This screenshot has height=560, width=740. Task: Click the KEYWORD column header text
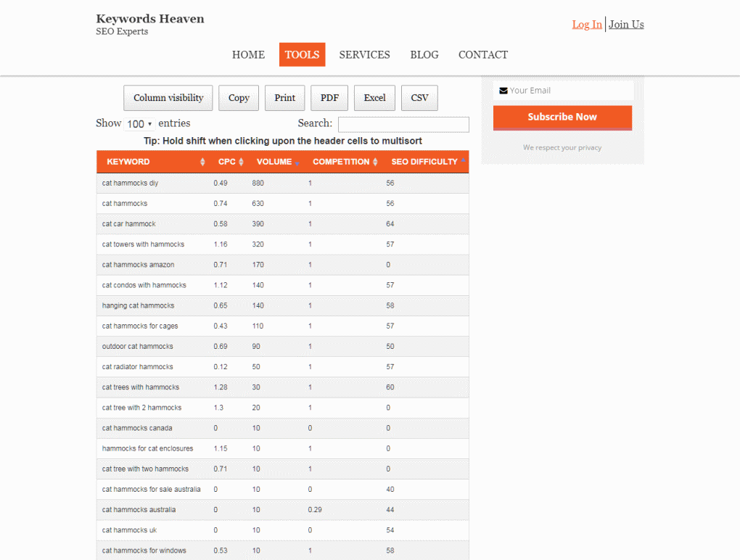(x=128, y=162)
